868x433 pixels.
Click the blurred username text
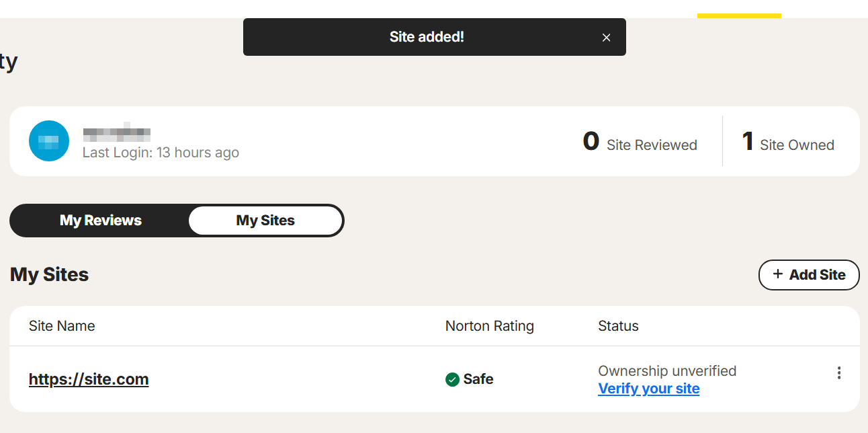point(116,132)
